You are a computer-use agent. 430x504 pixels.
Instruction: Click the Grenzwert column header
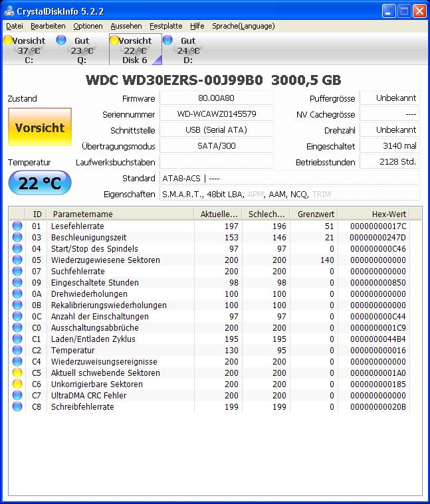point(314,214)
